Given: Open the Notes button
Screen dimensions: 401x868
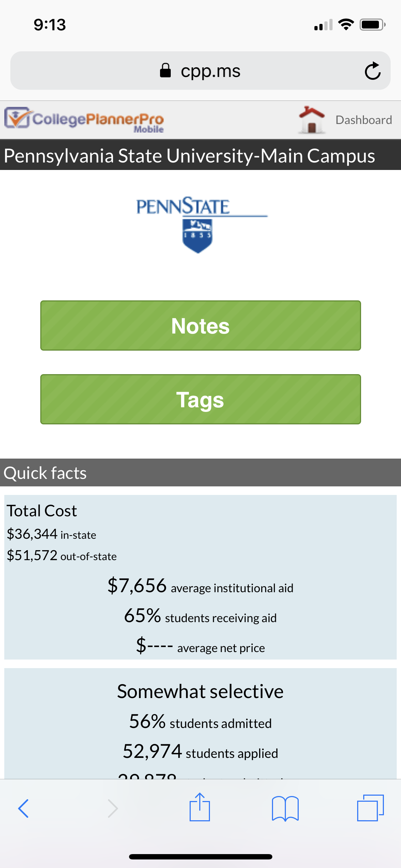Looking at the screenshot, I should click(200, 325).
